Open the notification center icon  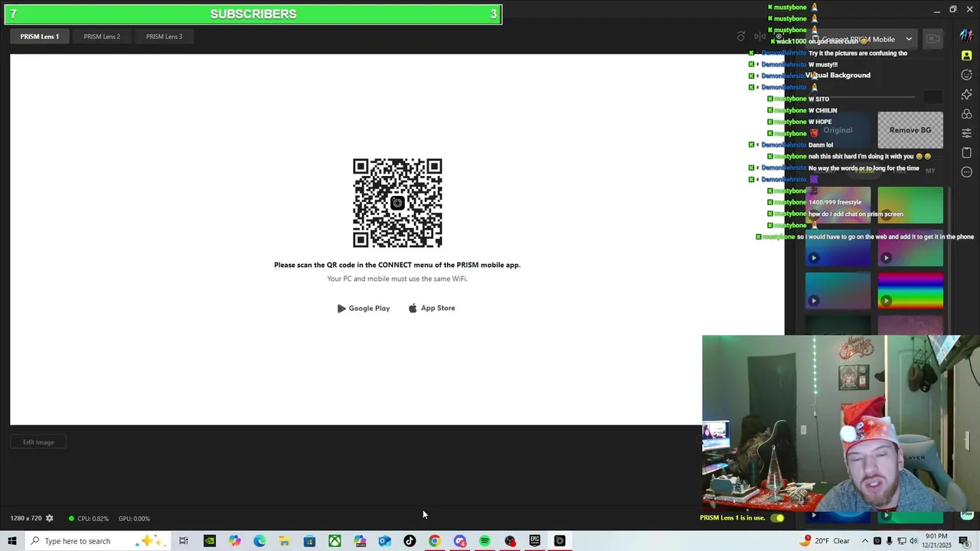click(x=964, y=541)
